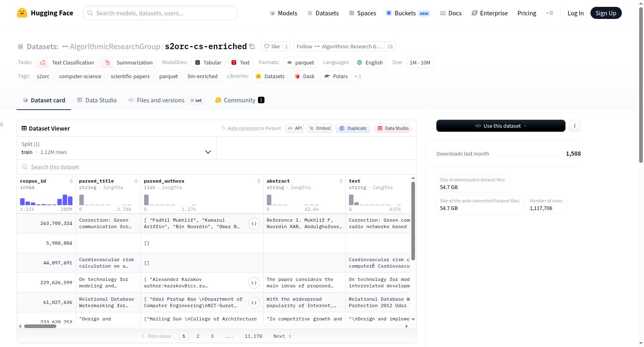Click the table's horizontal scrollbar thumb
The height and width of the screenshot is (347, 644).
point(40,326)
